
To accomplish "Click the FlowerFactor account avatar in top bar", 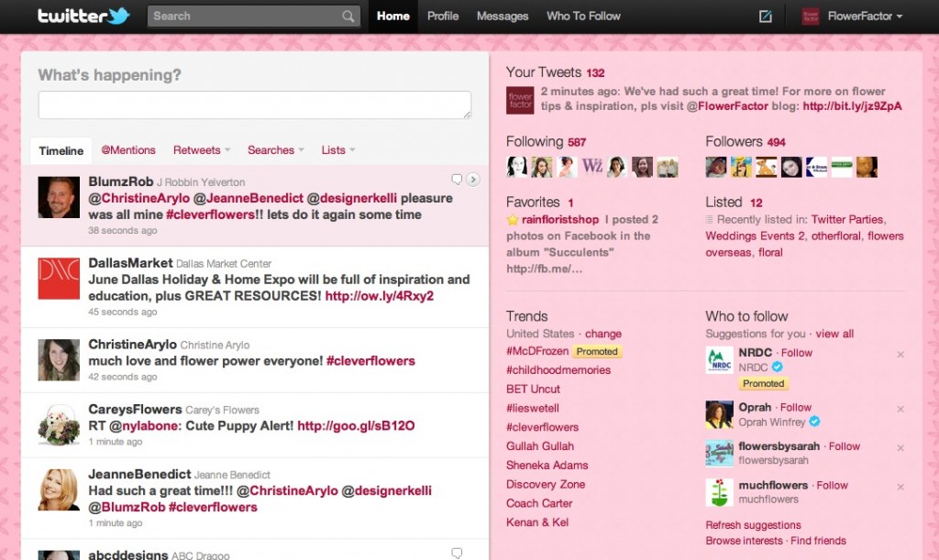I will point(811,16).
